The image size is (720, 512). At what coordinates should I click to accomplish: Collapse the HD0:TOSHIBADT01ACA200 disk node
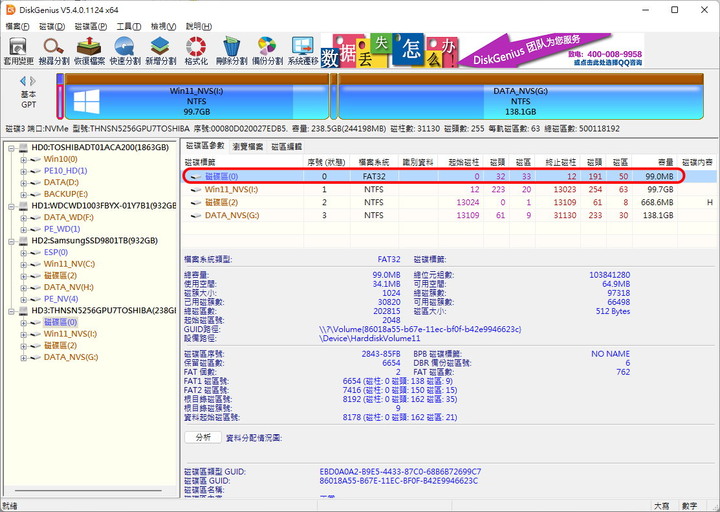11,148
